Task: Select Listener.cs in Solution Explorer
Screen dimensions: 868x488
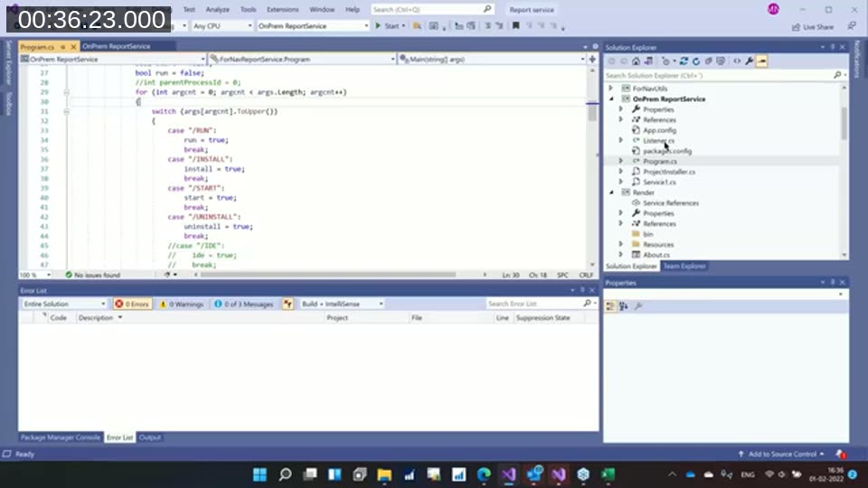Action: click(658, 141)
